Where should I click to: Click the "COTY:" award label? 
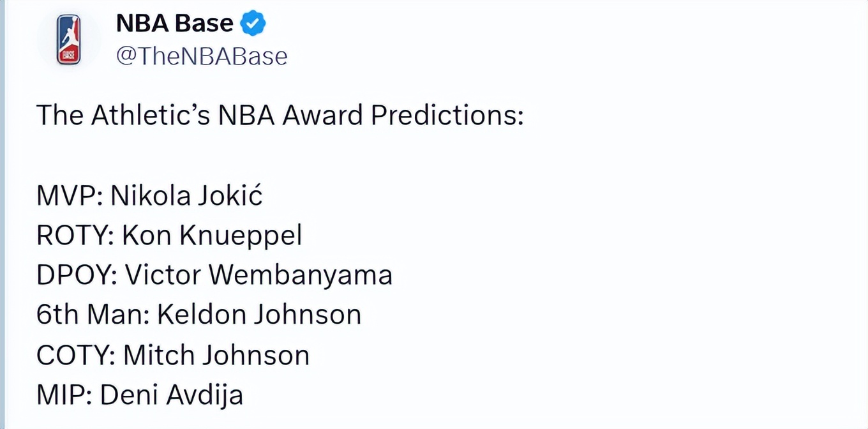coord(75,355)
